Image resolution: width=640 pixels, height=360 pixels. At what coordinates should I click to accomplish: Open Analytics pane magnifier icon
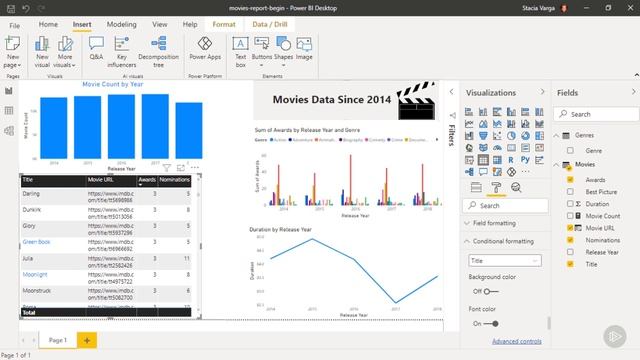pos(516,187)
